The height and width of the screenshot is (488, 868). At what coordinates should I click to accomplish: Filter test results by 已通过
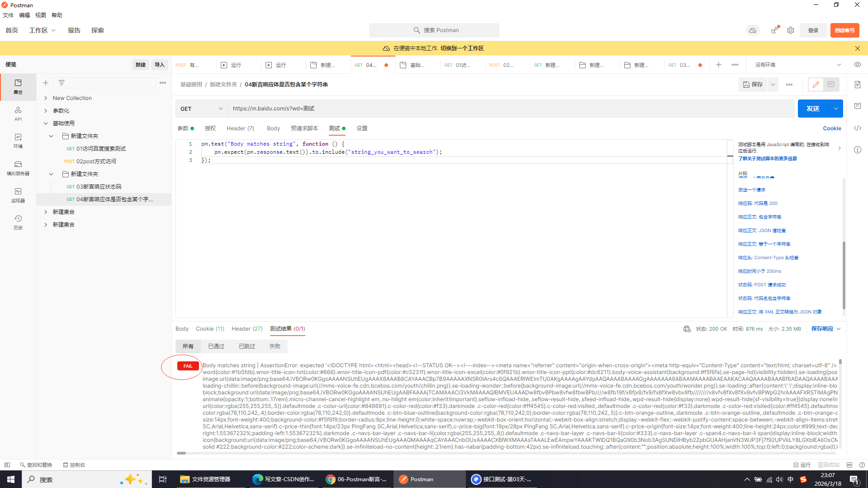216,346
